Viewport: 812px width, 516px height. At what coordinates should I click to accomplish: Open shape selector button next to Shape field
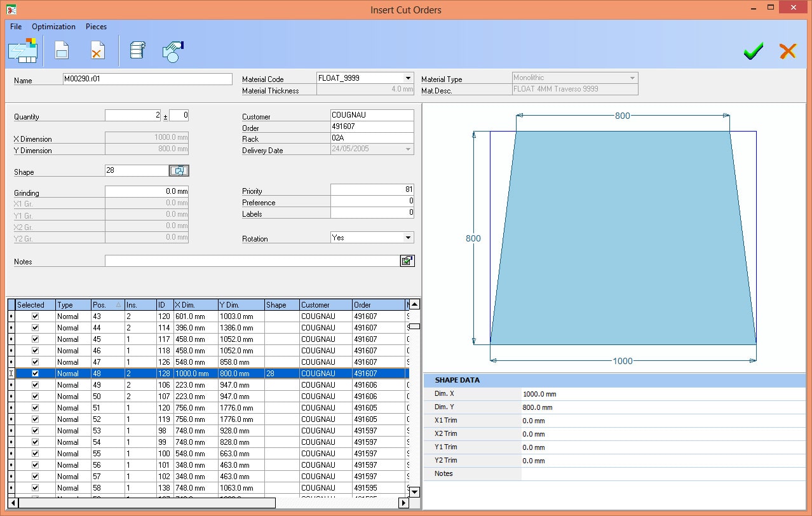tap(179, 171)
